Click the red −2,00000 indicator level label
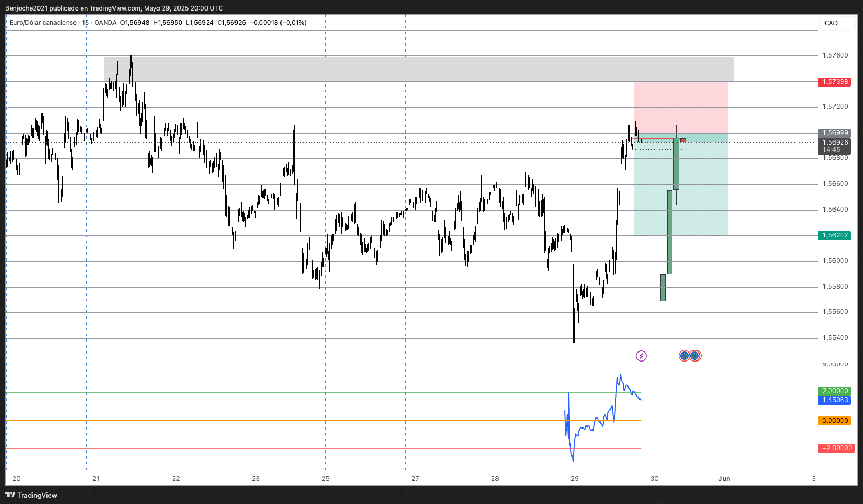Image resolution: width=863 pixels, height=504 pixels. (837, 448)
